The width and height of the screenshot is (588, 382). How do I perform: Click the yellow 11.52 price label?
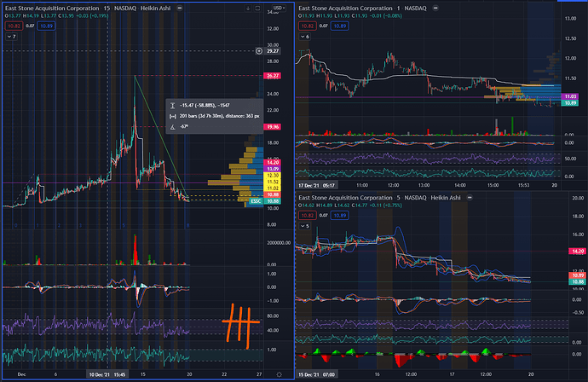click(x=273, y=182)
